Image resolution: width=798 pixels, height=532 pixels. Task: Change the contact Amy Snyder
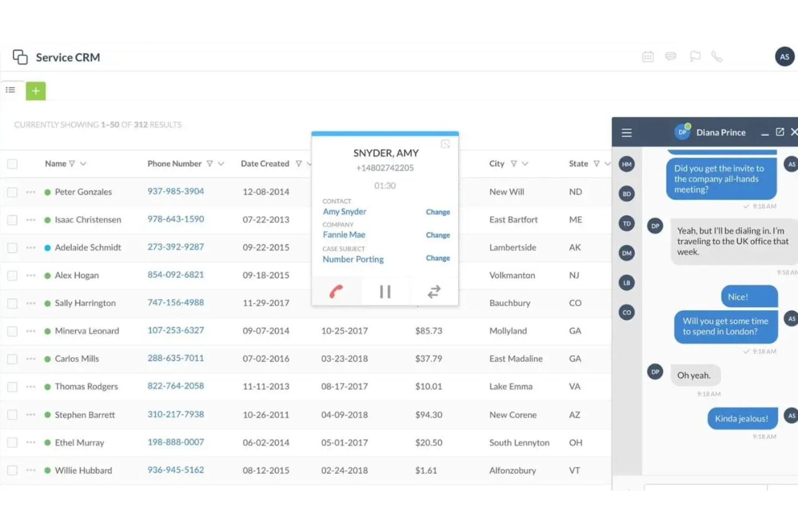pos(438,212)
